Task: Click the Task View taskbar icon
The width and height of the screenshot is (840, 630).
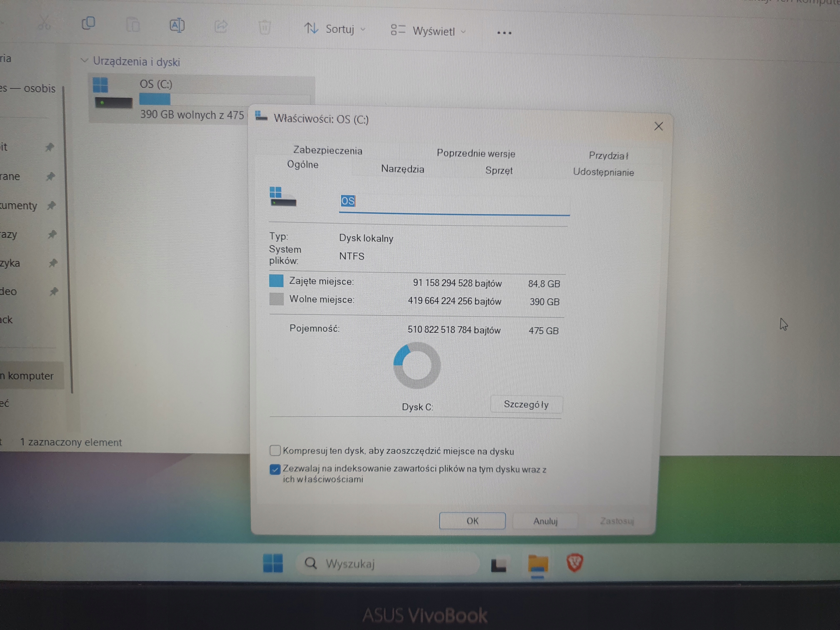Action: [498, 565]
